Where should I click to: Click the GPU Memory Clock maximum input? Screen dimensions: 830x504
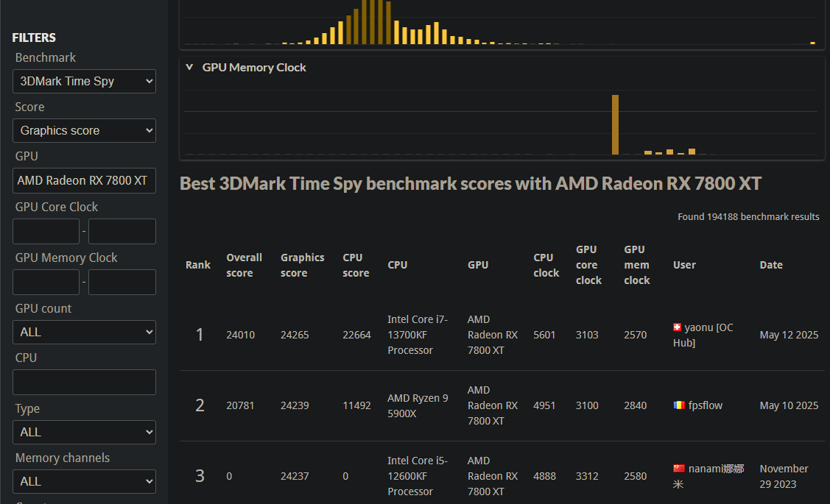pyautogui.click(x=122, y=282)
